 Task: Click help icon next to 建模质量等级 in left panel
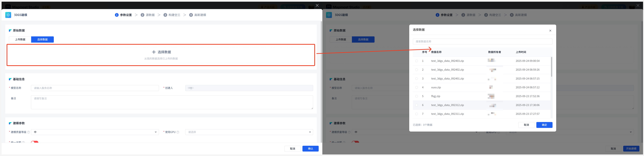(29, 132)
